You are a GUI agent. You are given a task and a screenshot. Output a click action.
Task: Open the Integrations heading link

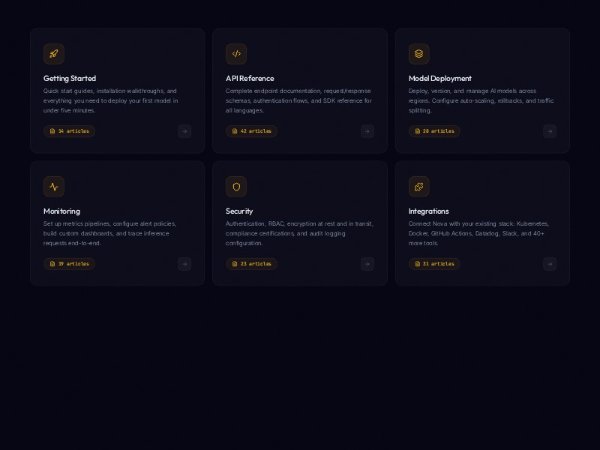coord(429,211)
